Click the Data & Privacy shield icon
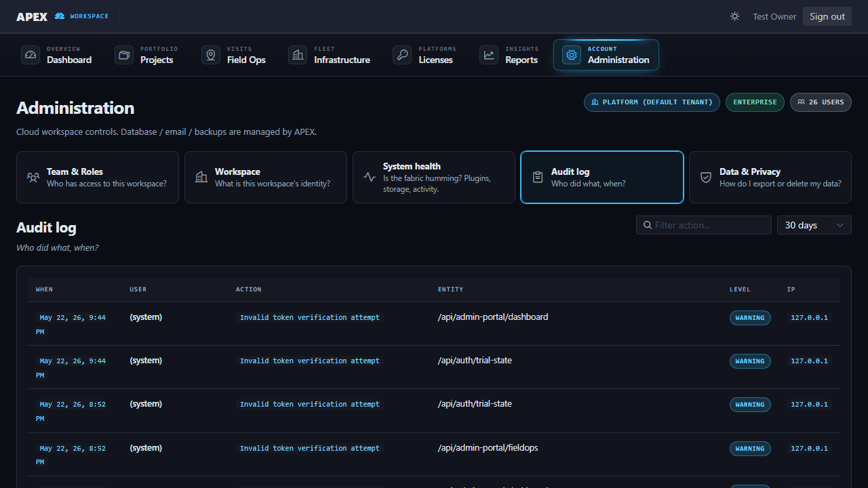 (706, 178)
